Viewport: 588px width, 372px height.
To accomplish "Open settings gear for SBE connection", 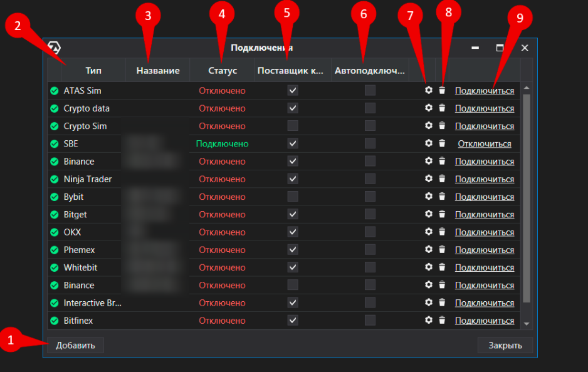I will pos(429,143).
